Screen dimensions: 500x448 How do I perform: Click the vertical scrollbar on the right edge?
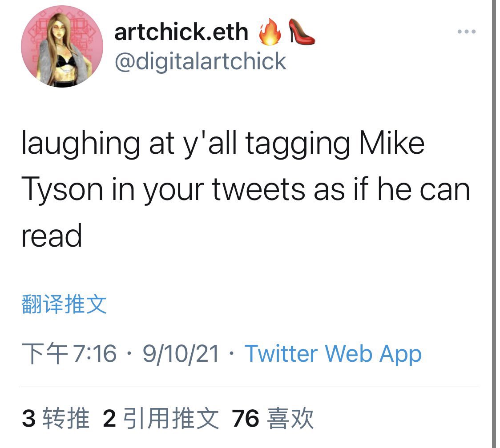click(494, 224)
